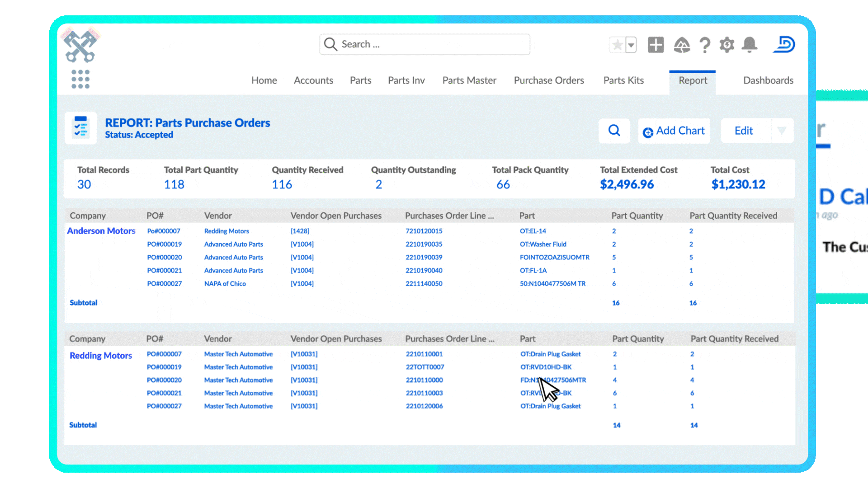
Task: Click the OT:RVD10HD-BK part link
Action: [546, 367]
